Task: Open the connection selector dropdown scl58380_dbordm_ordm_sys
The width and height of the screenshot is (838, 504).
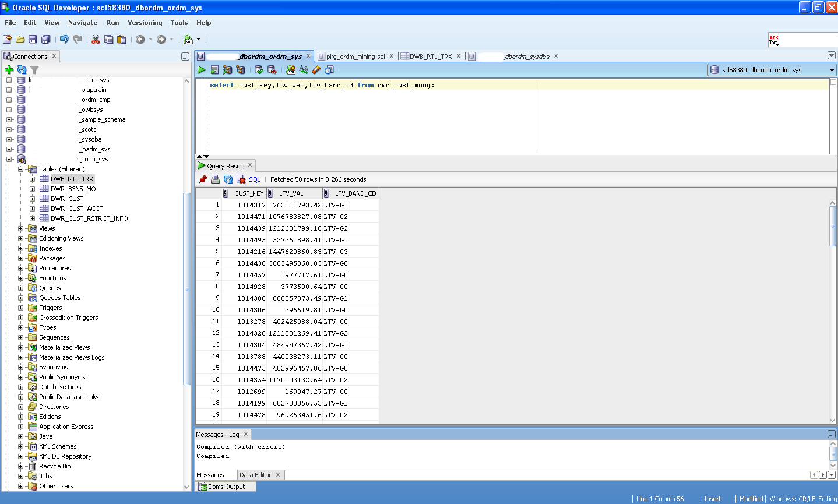Action: tap(772, 70)
